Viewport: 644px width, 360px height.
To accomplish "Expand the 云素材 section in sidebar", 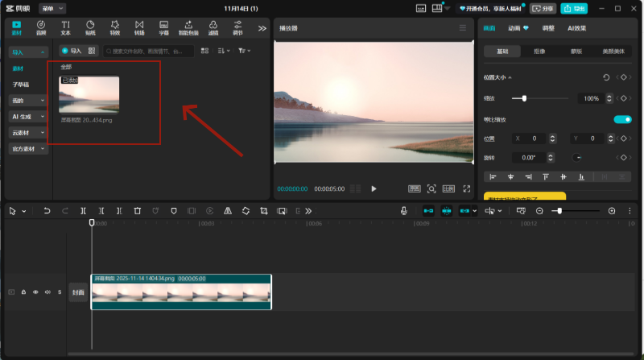I will pyautogui.click(x=28, y=133).
